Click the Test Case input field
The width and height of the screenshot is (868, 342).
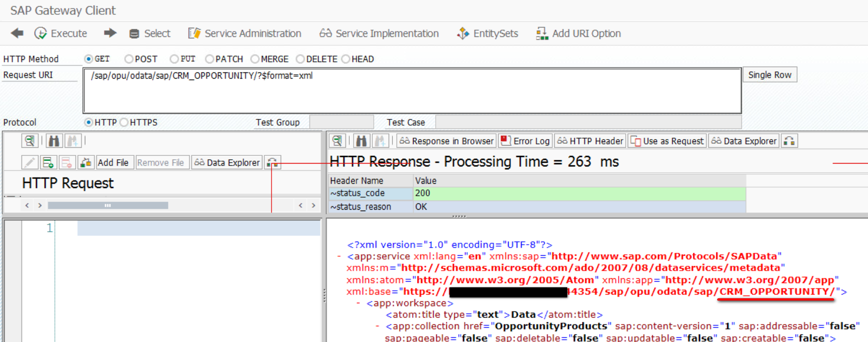588,122
